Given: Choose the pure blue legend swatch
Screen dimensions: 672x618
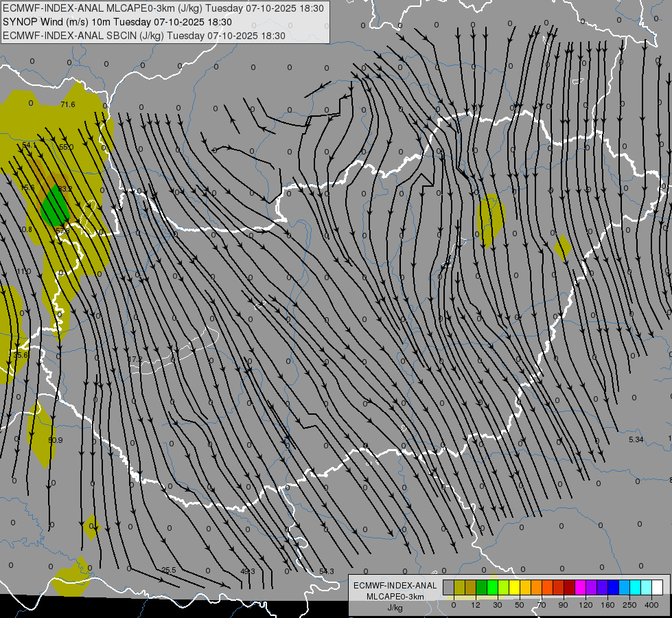Looking at the screenshot, I should 613,587.
